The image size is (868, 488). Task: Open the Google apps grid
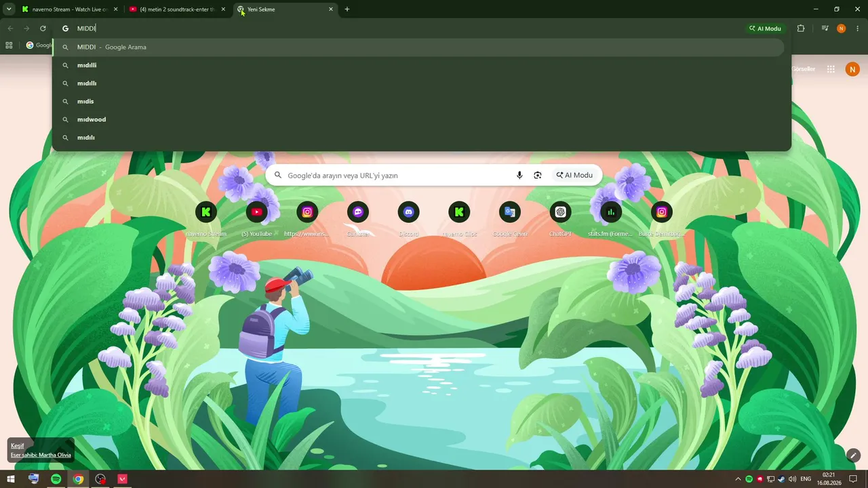(x=831, y=69)
